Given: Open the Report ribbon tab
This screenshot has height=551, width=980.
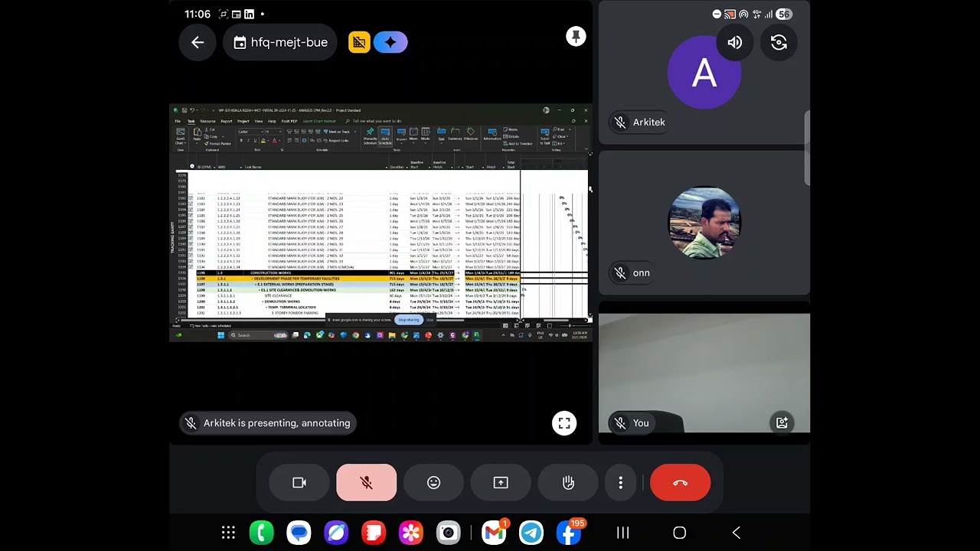Looking at the screenshot, I should tap(227, 121).
